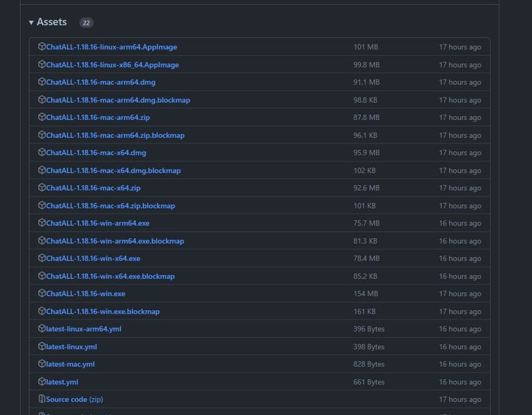
Task: Click package icon beside win-x64.exe
Action: click(41, 258)
